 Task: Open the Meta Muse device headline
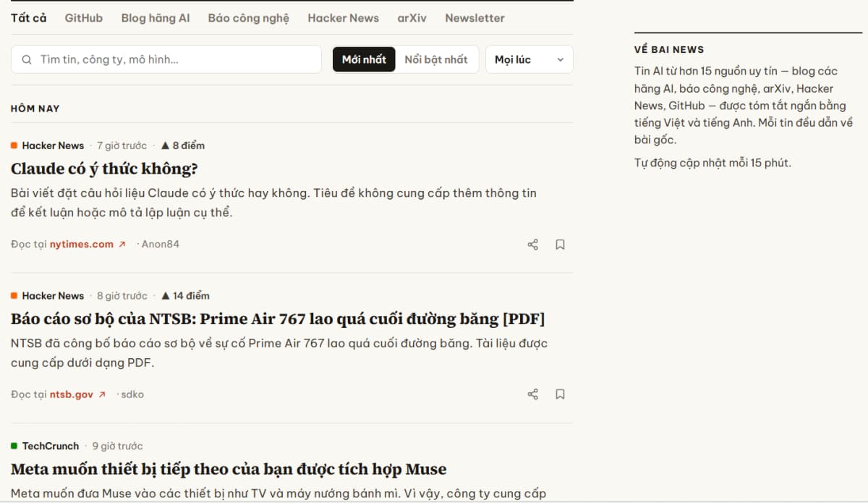pos(229,469)
